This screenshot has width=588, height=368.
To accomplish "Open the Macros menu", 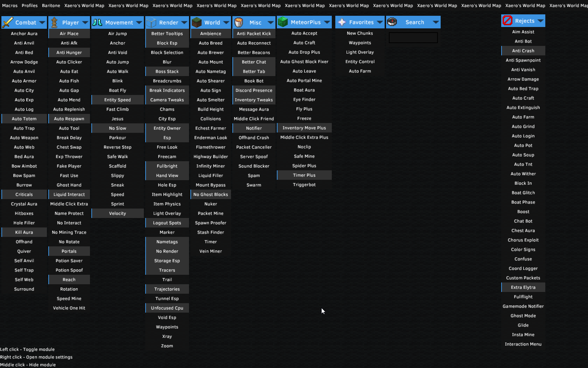I will click(x=9, y=5).
